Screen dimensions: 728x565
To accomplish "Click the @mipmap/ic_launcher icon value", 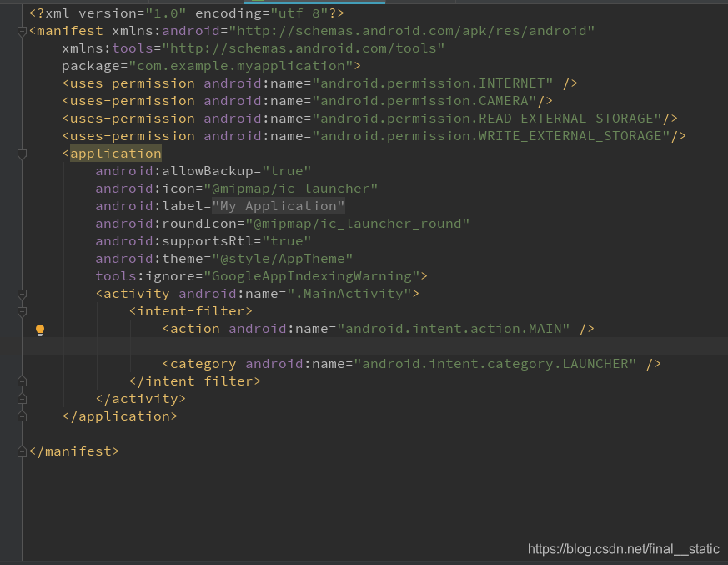I will (x=291, y=189).
